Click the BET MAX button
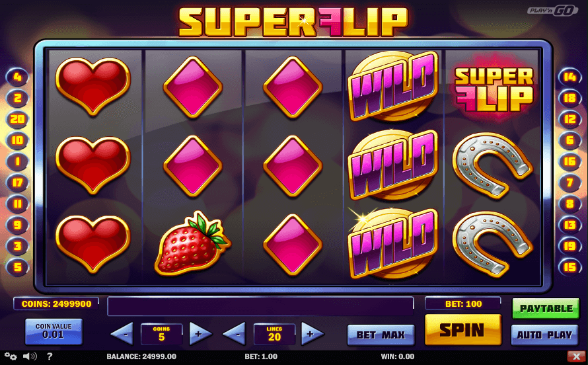Viewport: 588px width, 365px height. [381, 335]
